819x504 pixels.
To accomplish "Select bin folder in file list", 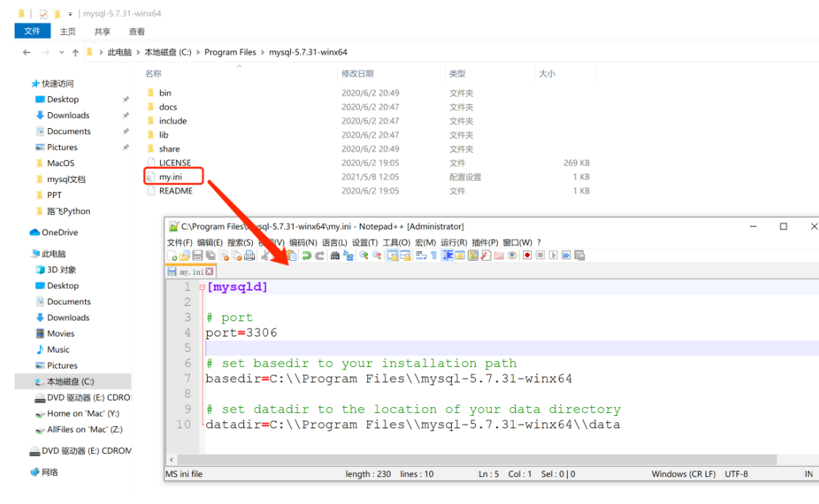I will tap(165, 93).
